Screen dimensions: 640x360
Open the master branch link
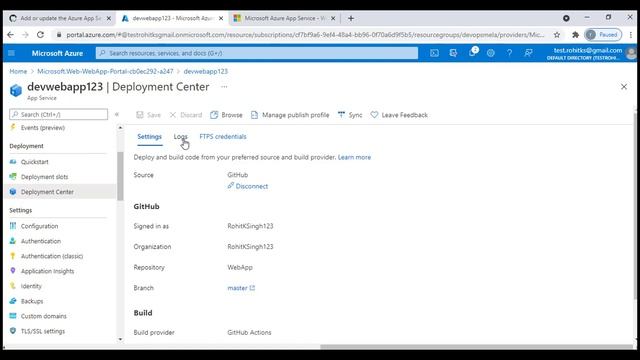(241, 288)
